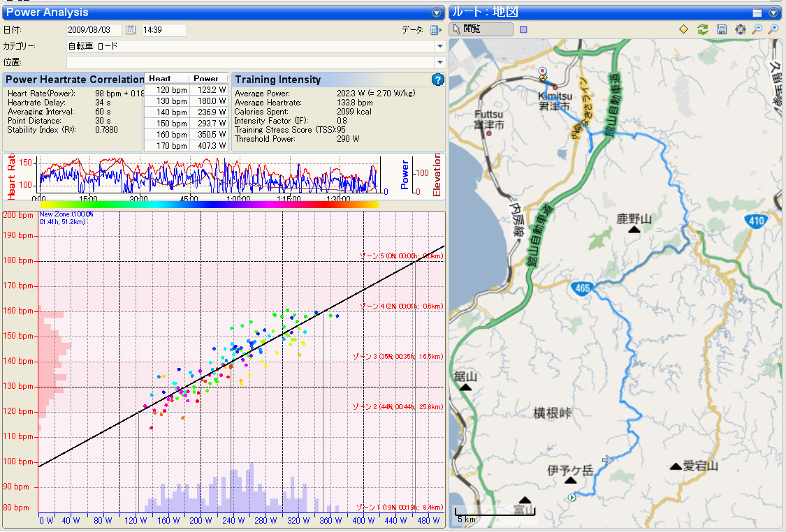
Task: Click the New Zone label in chart
Action: coord(66,218)
